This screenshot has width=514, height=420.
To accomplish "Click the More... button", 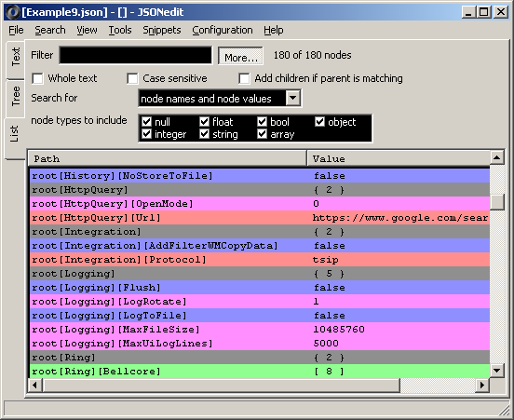I will (240, 56).
